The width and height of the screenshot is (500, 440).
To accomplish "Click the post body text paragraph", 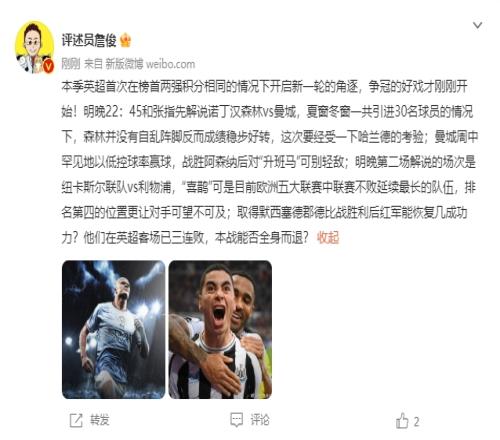I will pyautogui.click(x=269, y=162).
